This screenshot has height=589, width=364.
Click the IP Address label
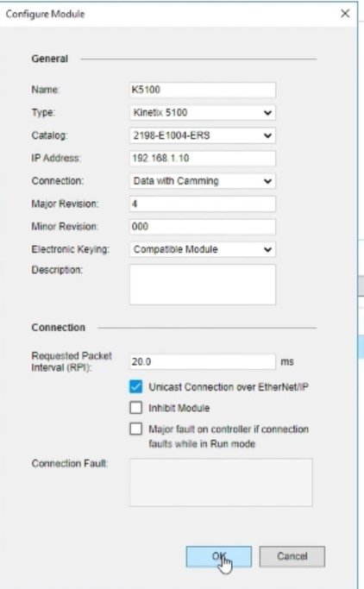(x=55, y=158)
